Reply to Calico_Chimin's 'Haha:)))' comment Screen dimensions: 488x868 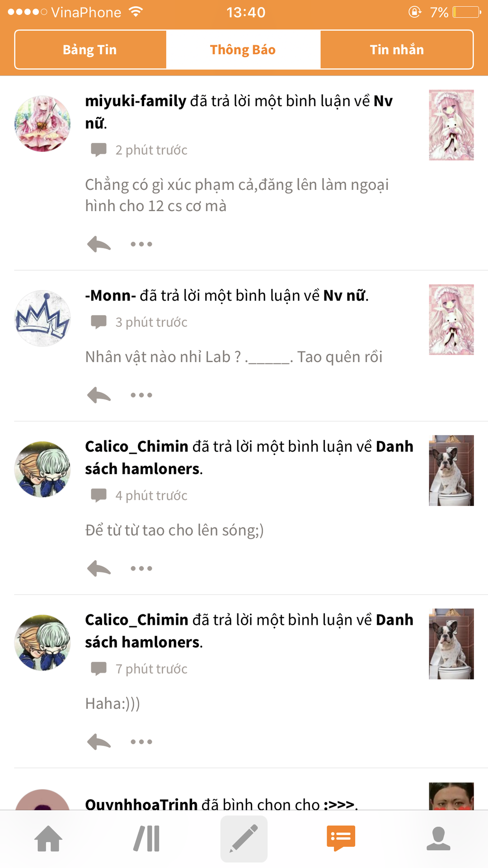pyautogui.click(x=99, y=742)
